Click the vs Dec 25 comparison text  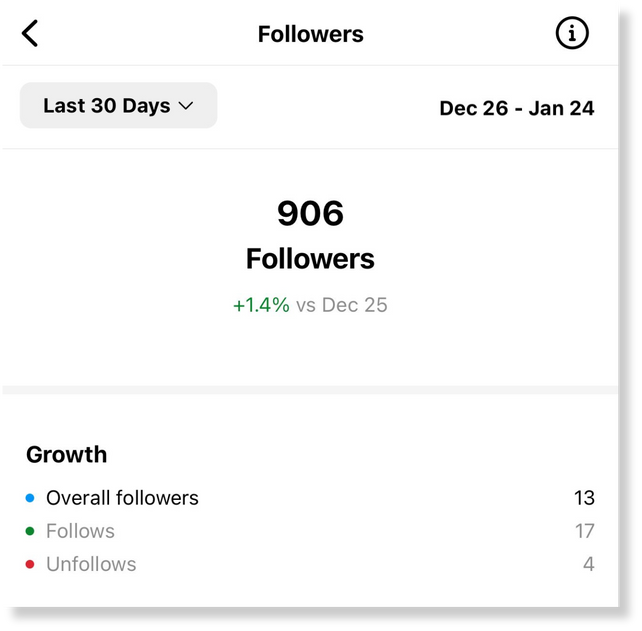(342, 305)
